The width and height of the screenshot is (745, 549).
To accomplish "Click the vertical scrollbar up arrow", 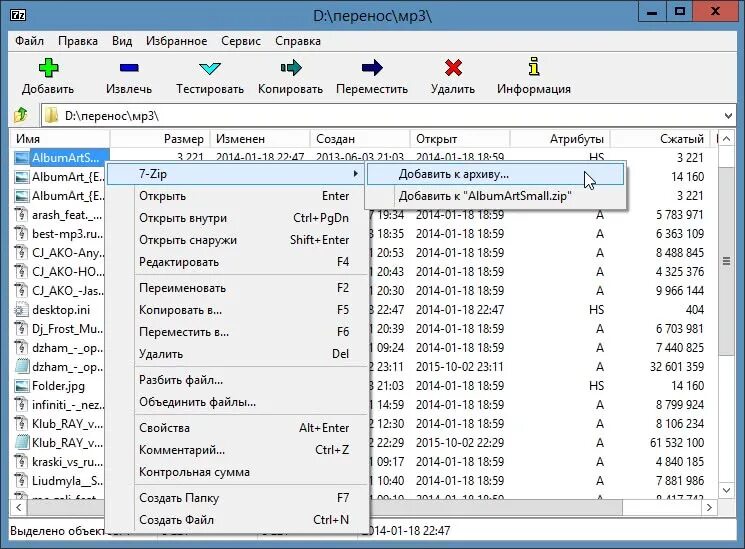I will click(726, 139).
